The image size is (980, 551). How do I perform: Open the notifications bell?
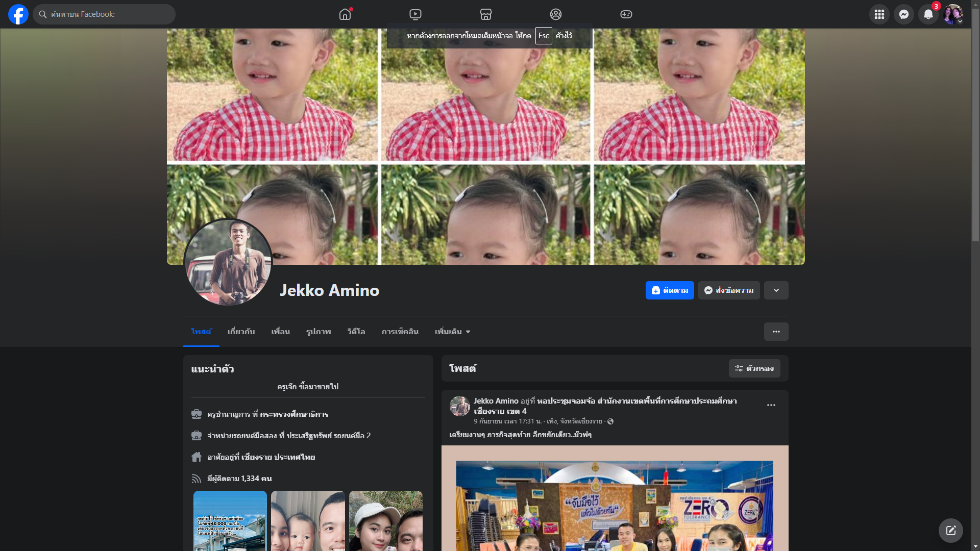coord(928,14)
